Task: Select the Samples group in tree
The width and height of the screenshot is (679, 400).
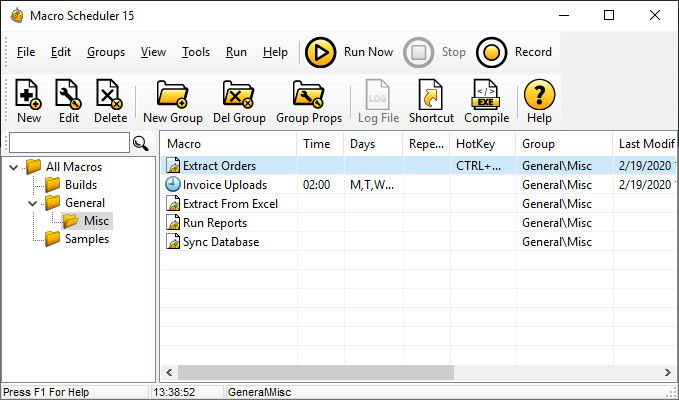Action: [86, 239]
